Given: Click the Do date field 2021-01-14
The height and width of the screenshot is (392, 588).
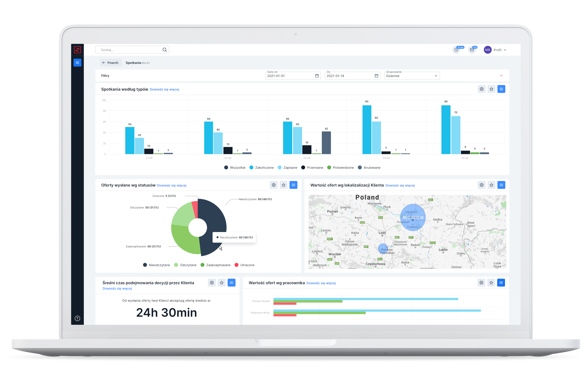Looking at the screenshot, I should pyautogui.click(x=352, y=75).
